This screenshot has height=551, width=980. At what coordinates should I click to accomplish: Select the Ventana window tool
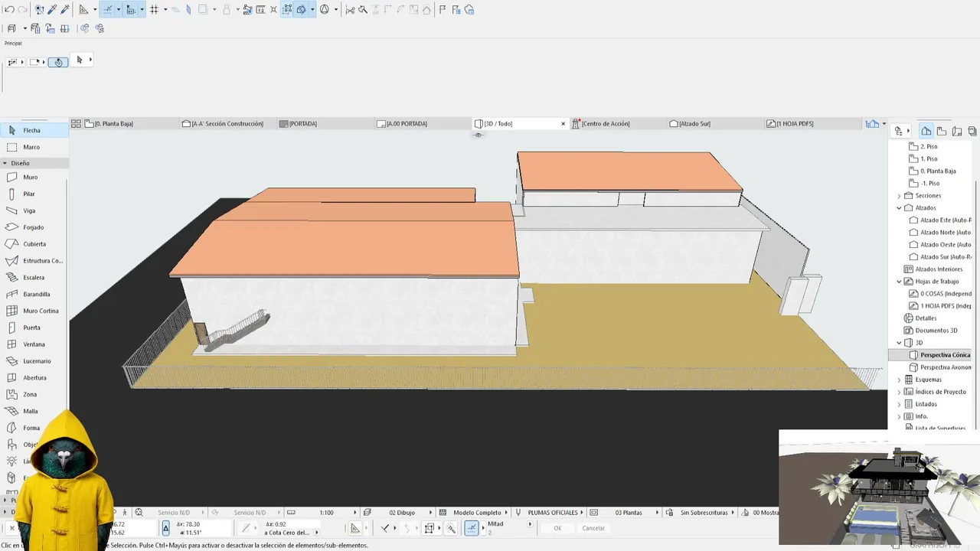pyautogui.click(x=34, y=344)
